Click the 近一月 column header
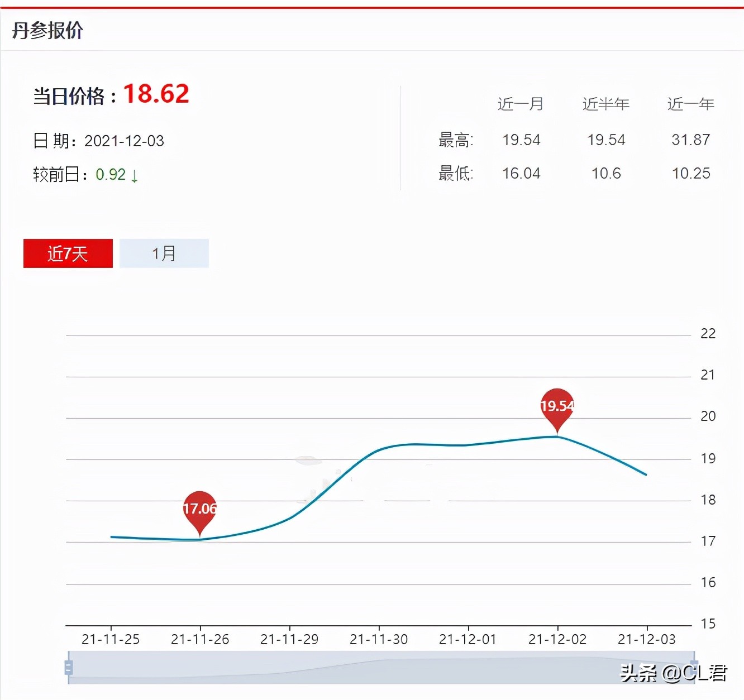The height and width of the screenshot is (700, 744). coord(521,104)
